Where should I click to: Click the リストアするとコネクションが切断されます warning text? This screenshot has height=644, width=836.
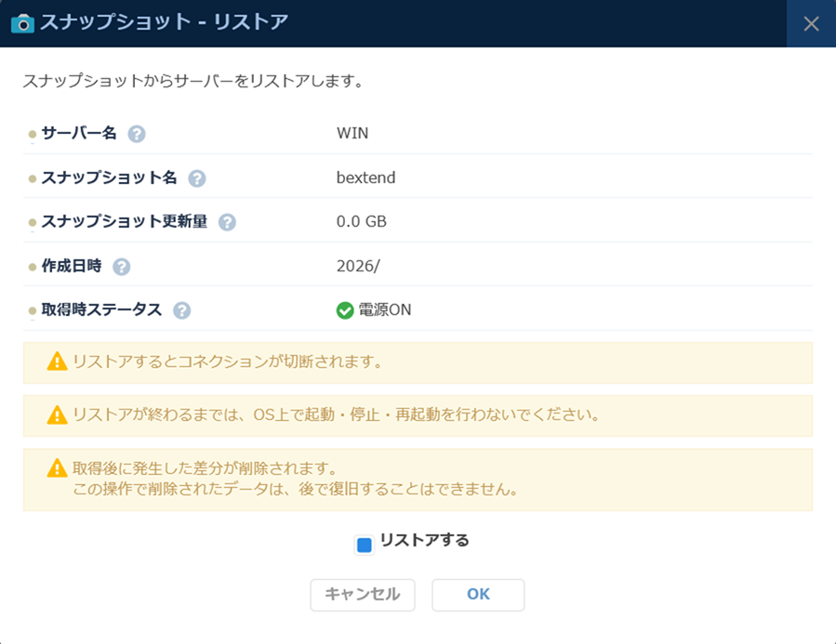227,361
